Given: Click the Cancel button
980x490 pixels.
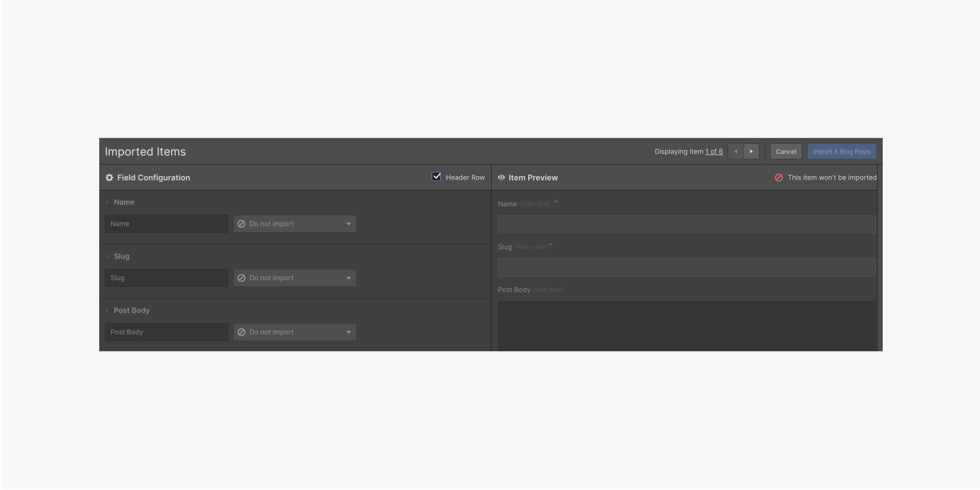Looking at the screenshot, I should point(785,151).
